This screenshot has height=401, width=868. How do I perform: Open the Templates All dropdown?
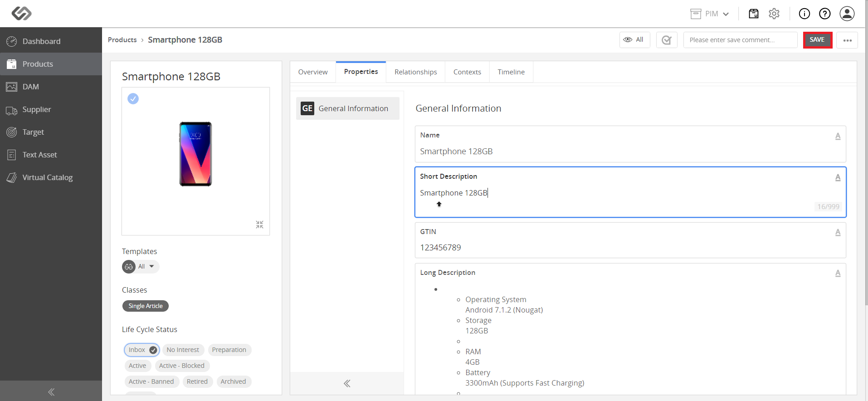(141, 266)
